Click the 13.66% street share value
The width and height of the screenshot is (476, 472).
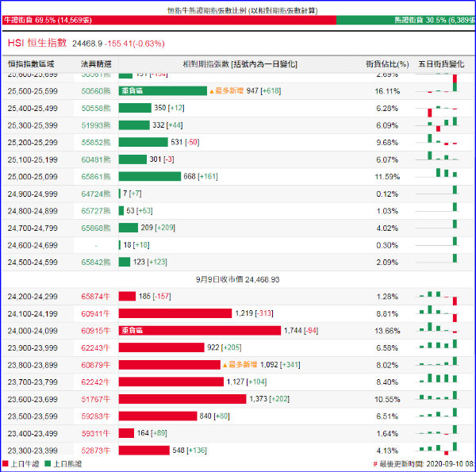click(x=387, y=331)
